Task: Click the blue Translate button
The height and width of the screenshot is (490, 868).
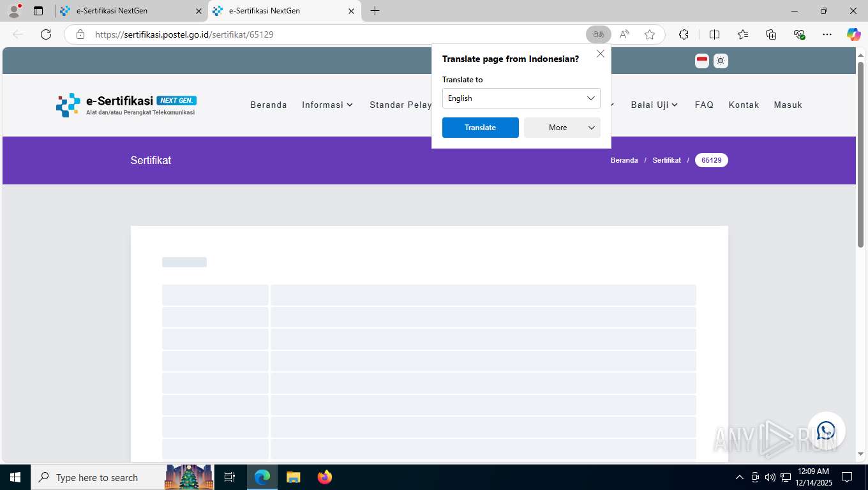Action: tap(481, 128)
